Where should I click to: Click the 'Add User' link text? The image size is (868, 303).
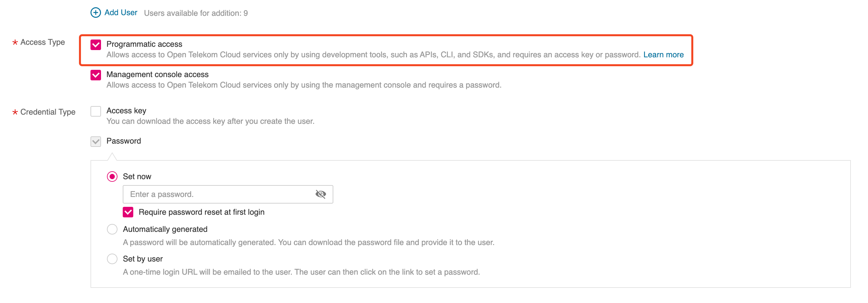pos(121,13)
